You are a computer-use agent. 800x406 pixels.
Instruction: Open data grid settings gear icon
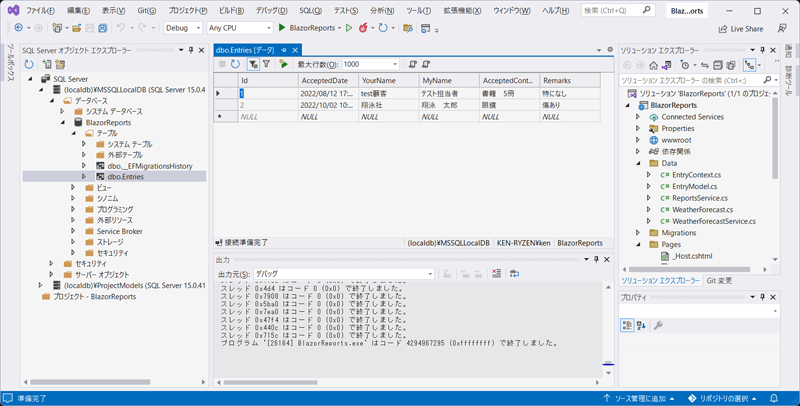[610, 50]
